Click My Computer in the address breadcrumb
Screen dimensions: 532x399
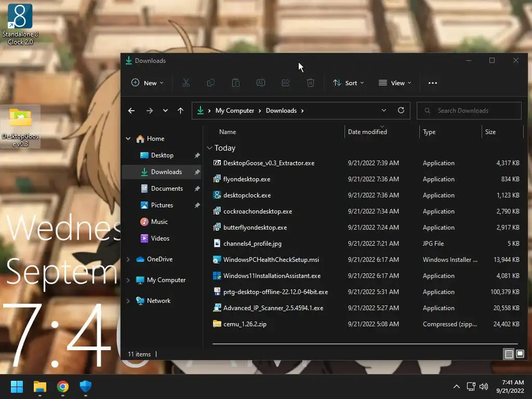[235, 111]
